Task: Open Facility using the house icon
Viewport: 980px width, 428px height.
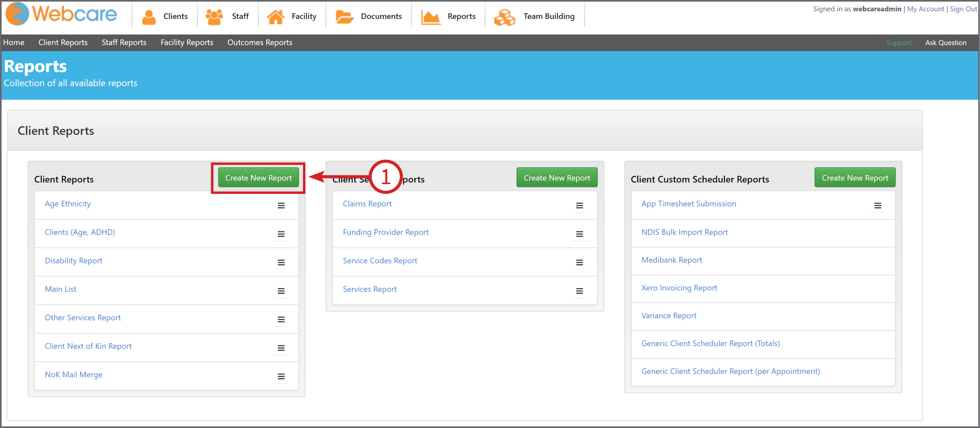Action: (276, 16)
